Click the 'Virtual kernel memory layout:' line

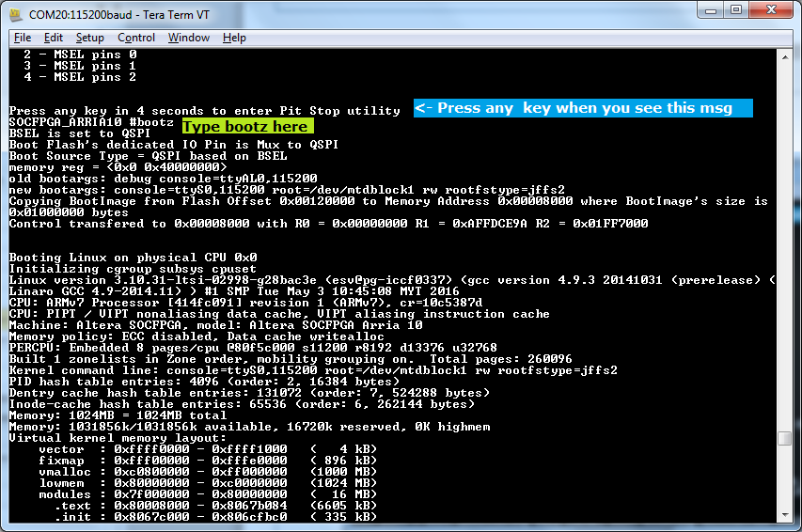click(x=118, y=438)
